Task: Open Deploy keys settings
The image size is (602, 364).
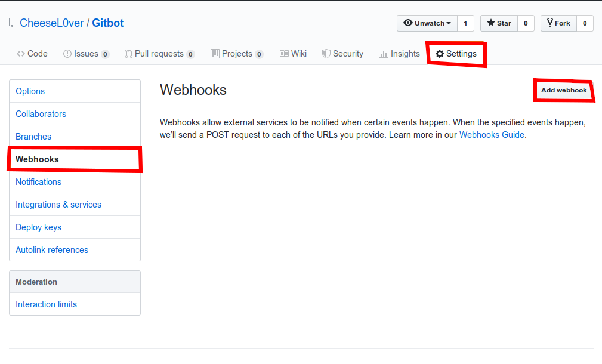Action: click(x=75, y=227)
